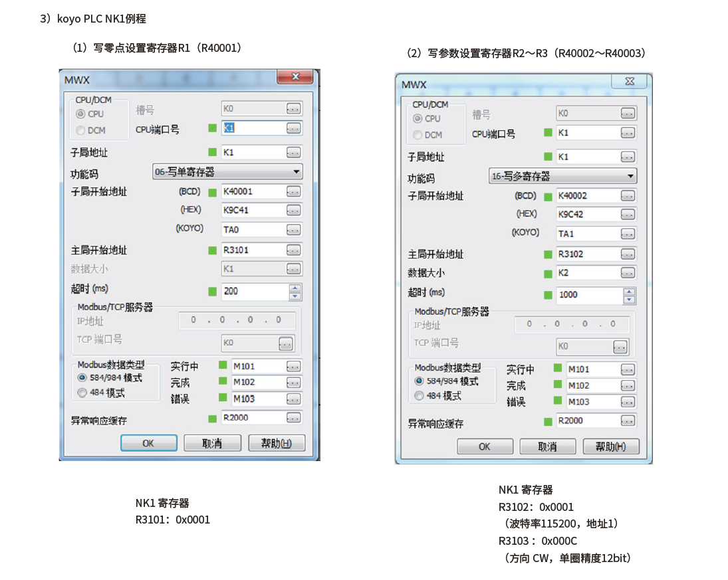Click the browse button next to R3102
728x580 pixels.
point(628,254)
